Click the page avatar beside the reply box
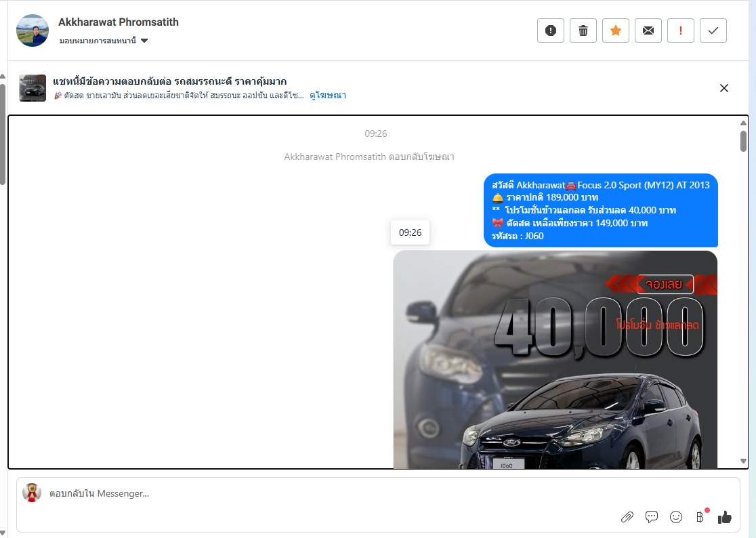The image size is (756, 538). (x=32, y=493)
